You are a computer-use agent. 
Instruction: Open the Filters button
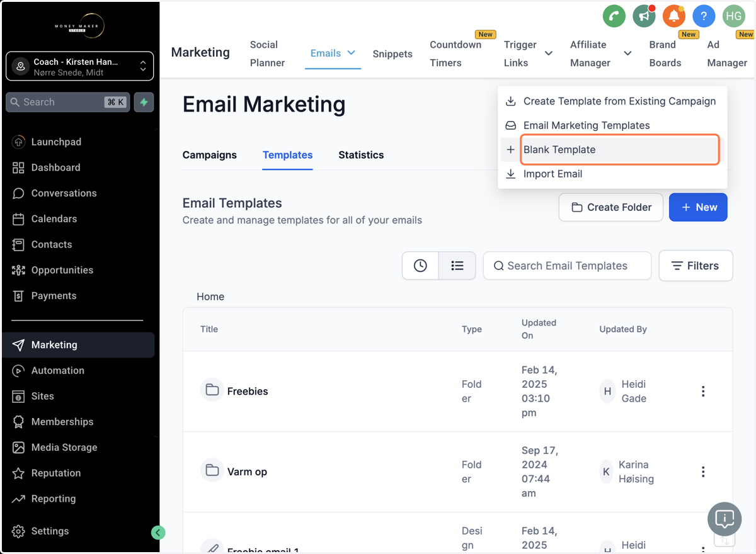696,266
